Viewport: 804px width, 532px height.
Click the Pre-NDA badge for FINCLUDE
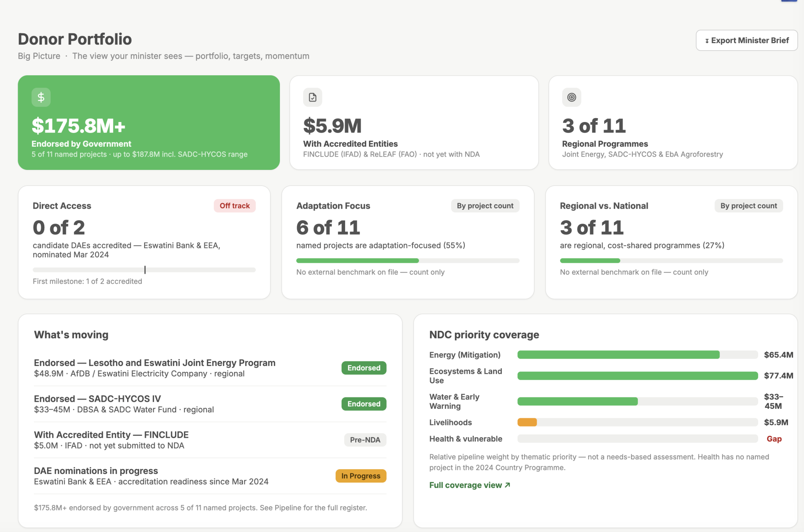pyautogui.click(x=365, y=440)
